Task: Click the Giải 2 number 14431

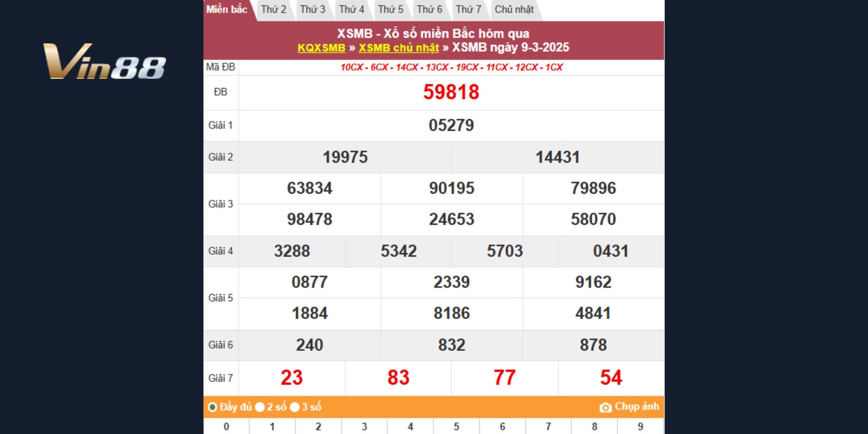Action: coord(558,157)
